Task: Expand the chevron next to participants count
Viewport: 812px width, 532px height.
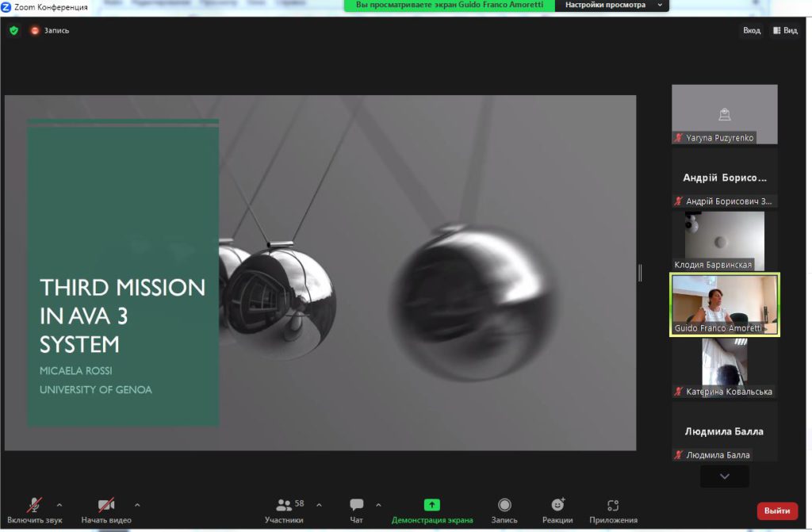Action: (x=319, y=504)
